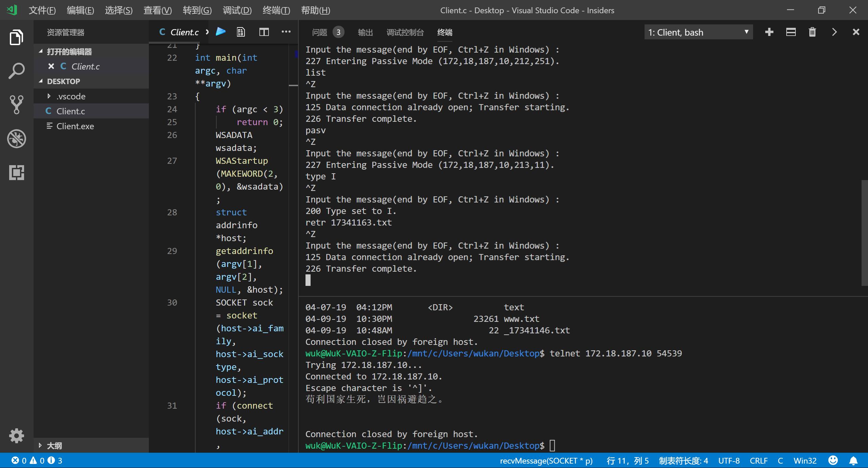Click the Run Code play icon

click(x=221, y=32)
